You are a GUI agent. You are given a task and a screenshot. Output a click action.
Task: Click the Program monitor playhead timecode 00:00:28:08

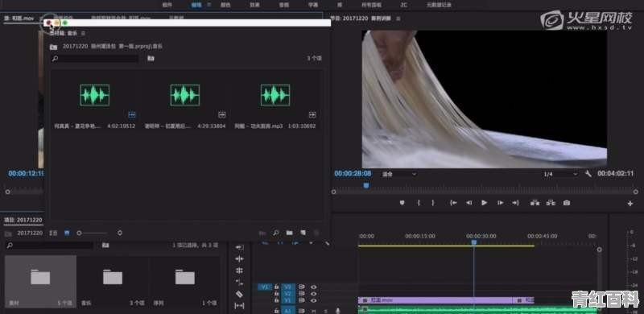[x=353, y=174]
